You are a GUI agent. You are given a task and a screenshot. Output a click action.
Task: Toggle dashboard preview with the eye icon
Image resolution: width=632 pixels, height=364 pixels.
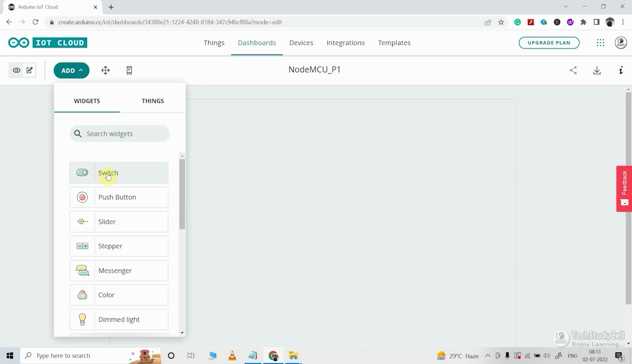(16, 70)
